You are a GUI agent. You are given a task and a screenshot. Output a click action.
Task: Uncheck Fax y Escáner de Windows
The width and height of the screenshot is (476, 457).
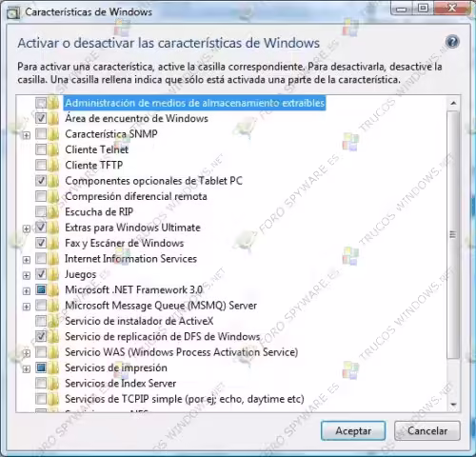[41, 243]
